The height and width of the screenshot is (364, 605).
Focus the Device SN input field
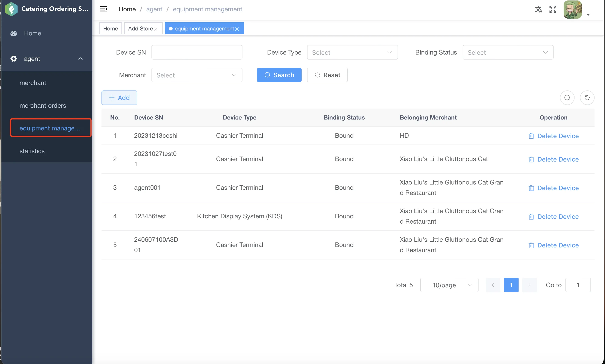197,52
